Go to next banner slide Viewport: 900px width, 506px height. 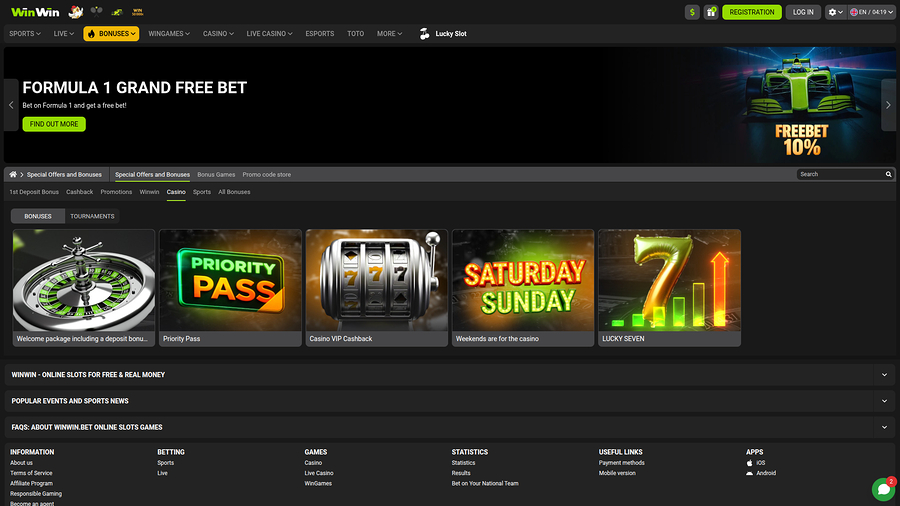coord(889,105)
